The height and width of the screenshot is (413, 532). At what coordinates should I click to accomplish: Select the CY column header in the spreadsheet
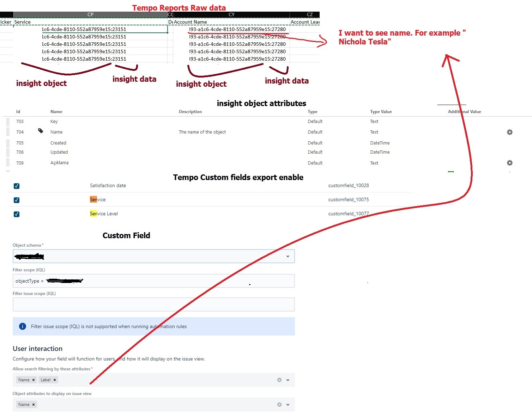pyautogui.click(x=231, y=14)
